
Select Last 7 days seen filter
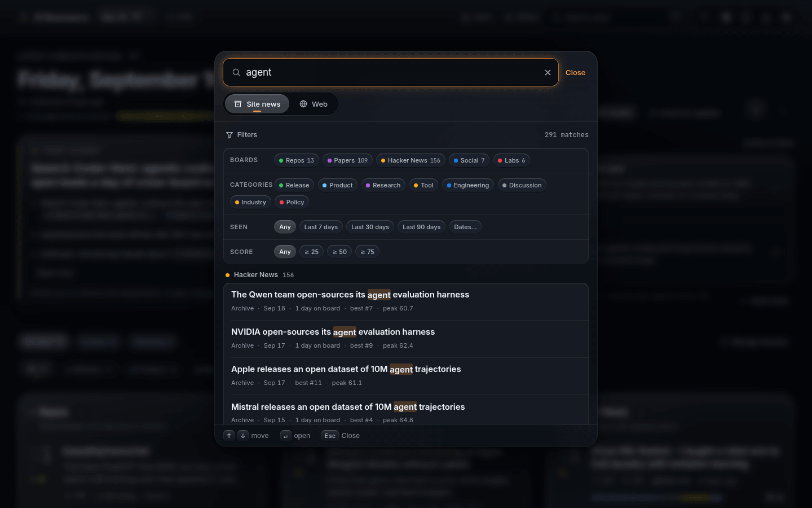321,227
